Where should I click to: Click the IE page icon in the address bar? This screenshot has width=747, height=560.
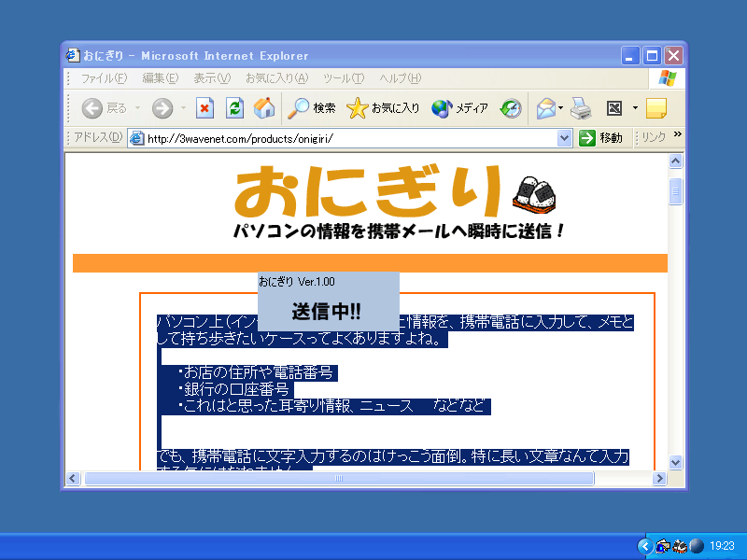point(136,138)
